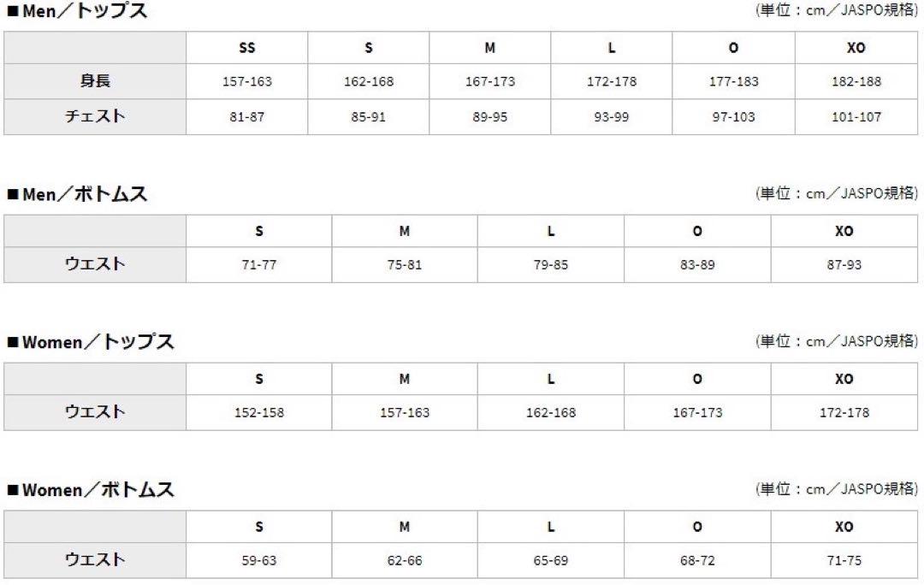Click waist value 83-89

click(x=697, y=264)
